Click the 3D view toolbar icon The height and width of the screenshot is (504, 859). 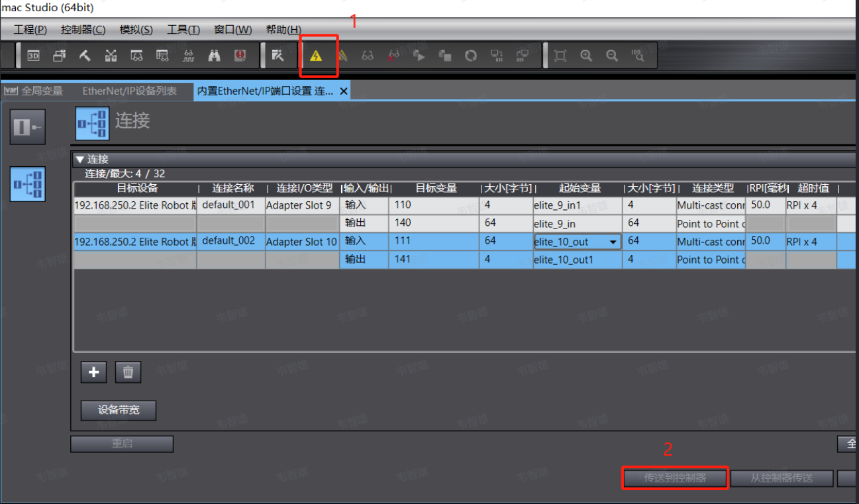(x=33, y=56)
